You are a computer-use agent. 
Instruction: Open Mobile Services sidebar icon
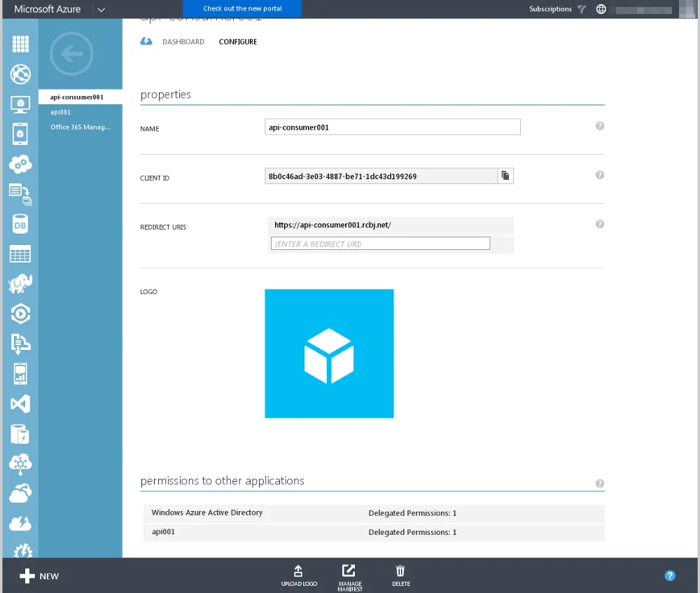[x=20, y=134]
